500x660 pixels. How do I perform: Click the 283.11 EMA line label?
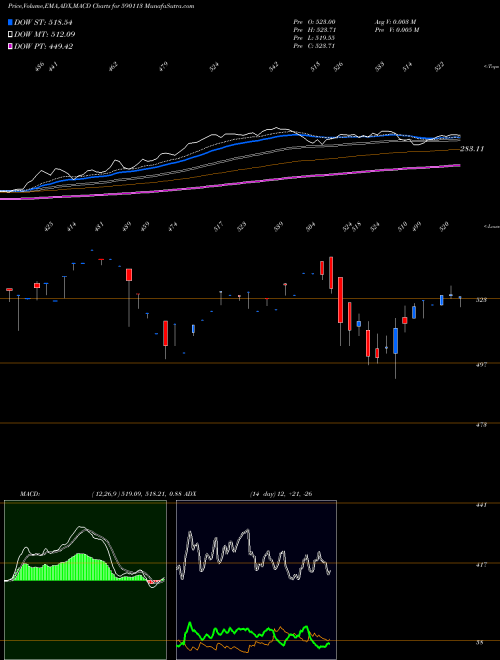click(x=472, y=149)
